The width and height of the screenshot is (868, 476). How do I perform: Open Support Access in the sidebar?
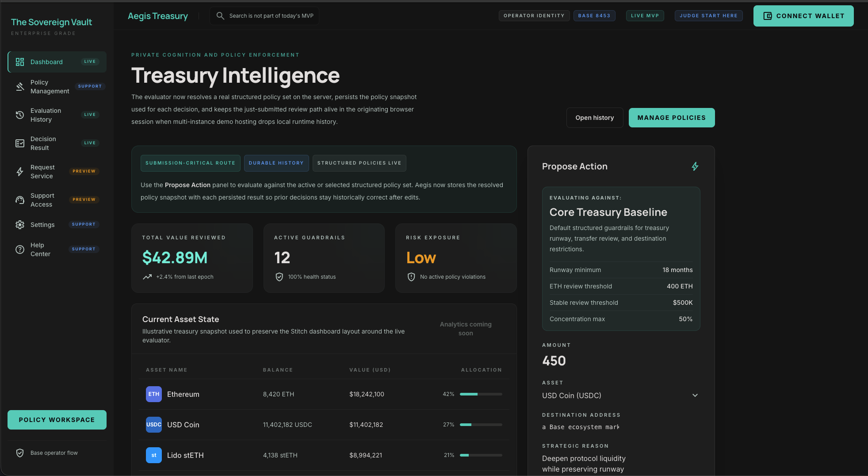click(x=57, y=200)
